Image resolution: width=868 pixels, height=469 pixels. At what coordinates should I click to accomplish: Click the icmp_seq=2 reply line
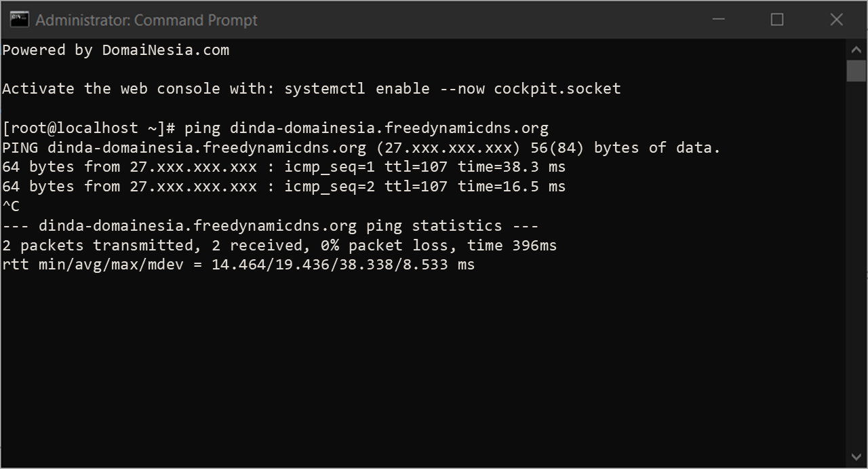285,186
